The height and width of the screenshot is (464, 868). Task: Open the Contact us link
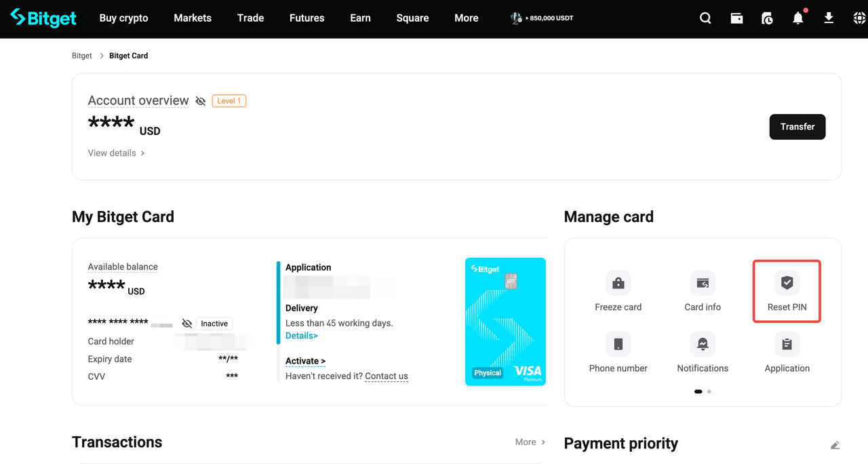tap(386, 376)
